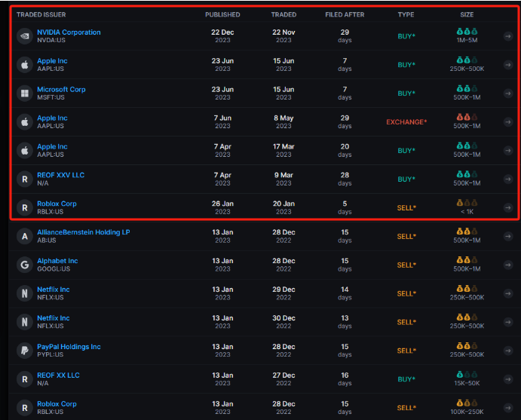Open the REOF XXV LLC issuer link
Viewport: 521px width, 420px height.
(61, 175)
